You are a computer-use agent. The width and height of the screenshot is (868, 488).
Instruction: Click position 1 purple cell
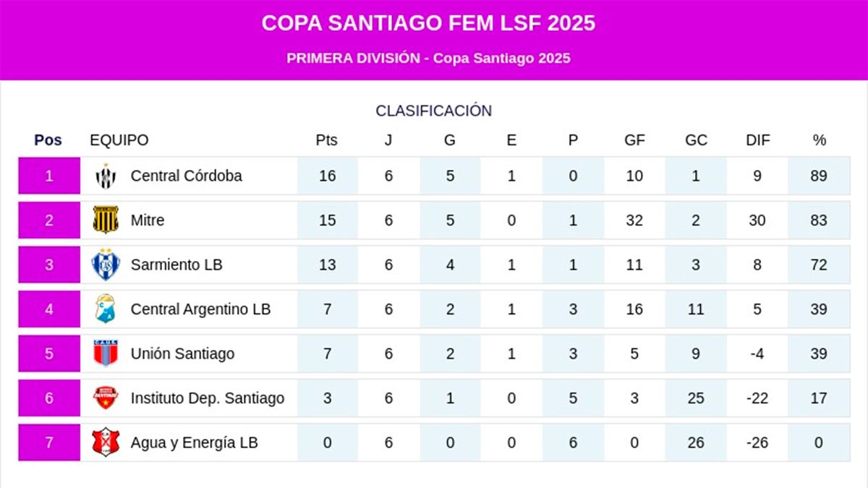[49, 176]
